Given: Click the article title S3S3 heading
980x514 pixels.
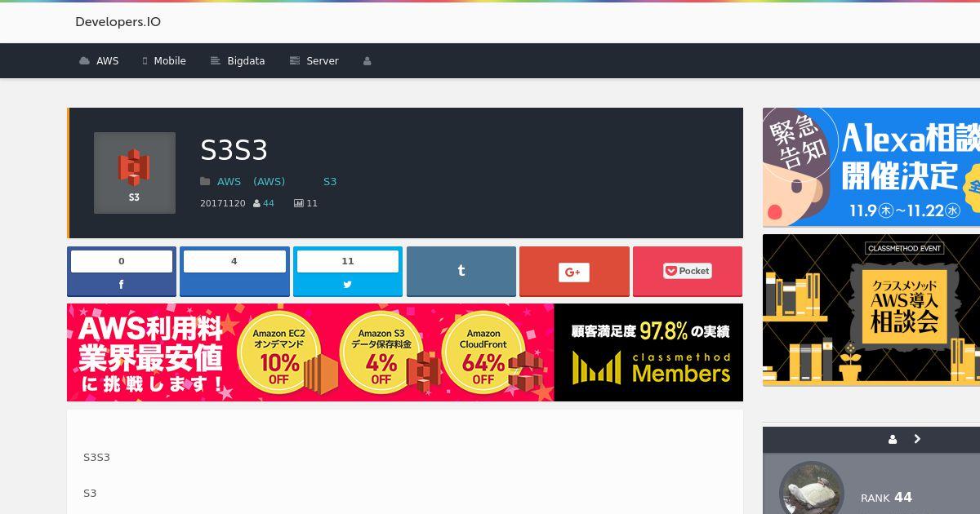Looking at the screenshot, I should tap(234, 150).
